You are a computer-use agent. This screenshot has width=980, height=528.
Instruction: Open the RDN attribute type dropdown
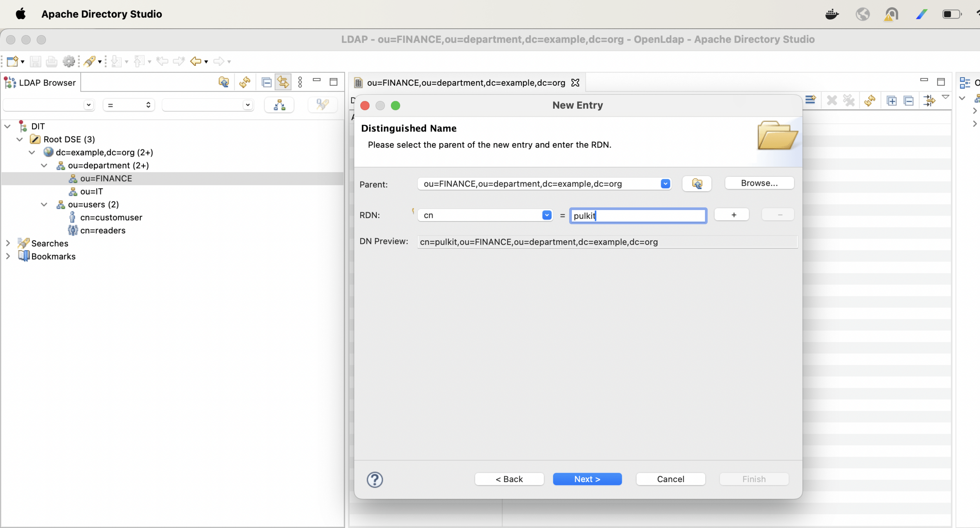546,215
